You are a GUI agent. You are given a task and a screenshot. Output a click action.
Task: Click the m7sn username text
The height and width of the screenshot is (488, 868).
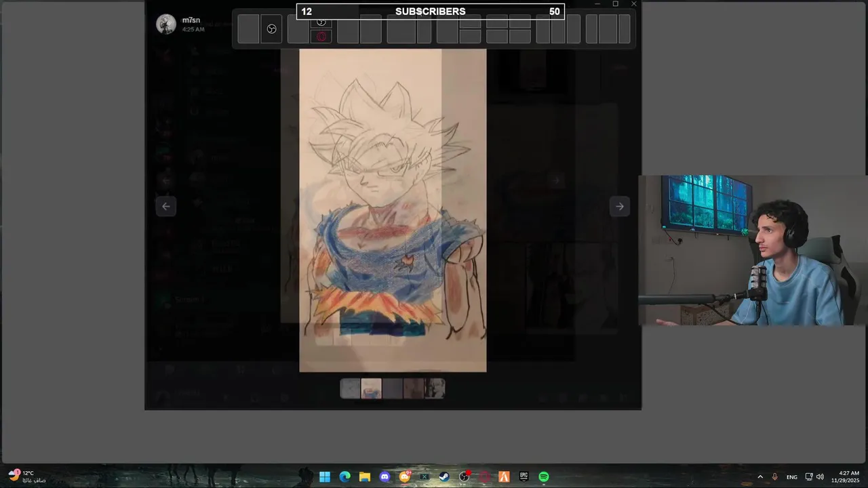pyautogui.click(x=191, y=20)
